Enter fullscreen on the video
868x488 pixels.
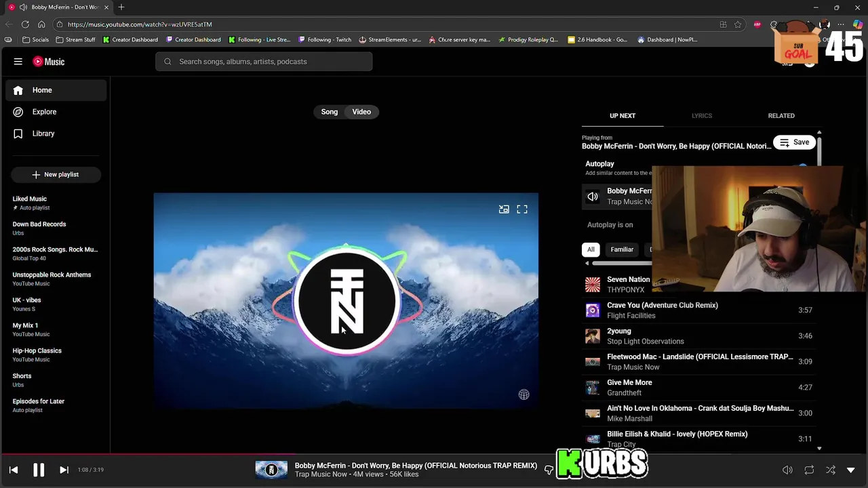point(522,209)
